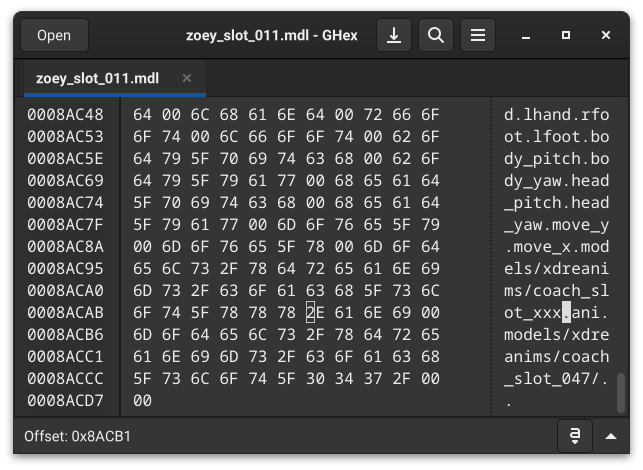The image size is (643, 470).
Task: Close the GHex window
Action: [x=606, y=36]
